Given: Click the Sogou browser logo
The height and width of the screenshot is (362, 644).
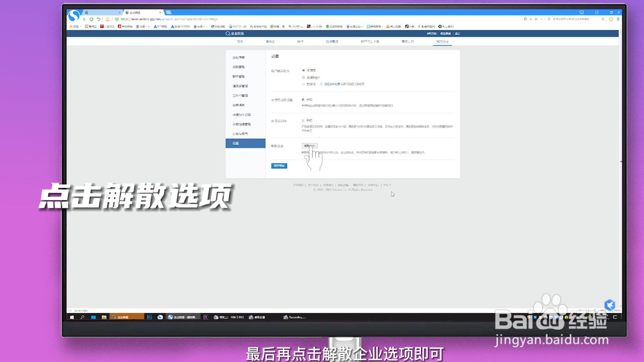Looking at the screenshot, I should click(74, 16).
